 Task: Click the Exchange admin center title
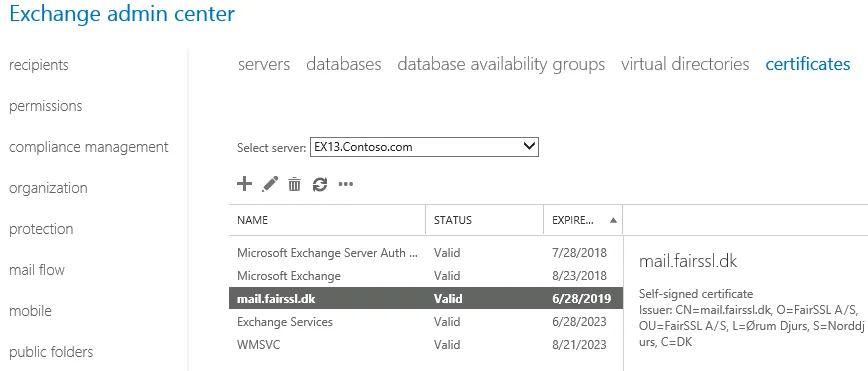[122, 14]
